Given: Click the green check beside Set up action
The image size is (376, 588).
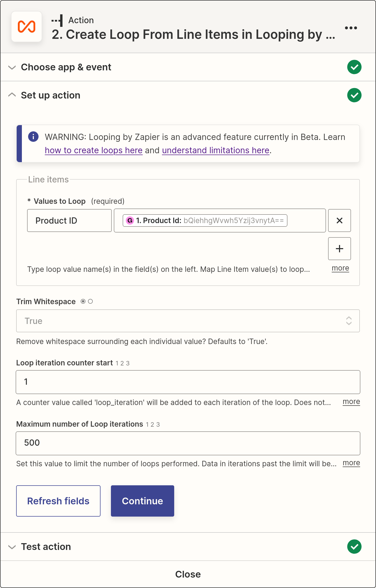Looking at the screenshot, I should [354, 95].
